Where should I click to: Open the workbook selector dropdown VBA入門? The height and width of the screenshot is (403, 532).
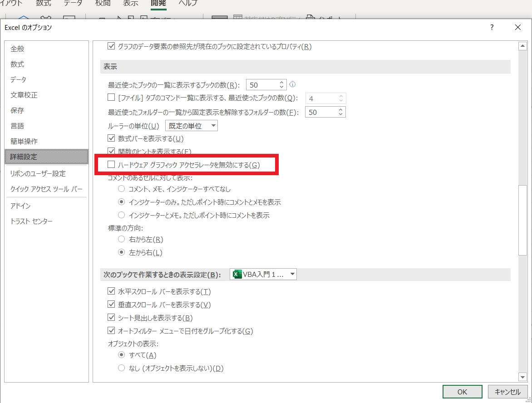[263, 274]
